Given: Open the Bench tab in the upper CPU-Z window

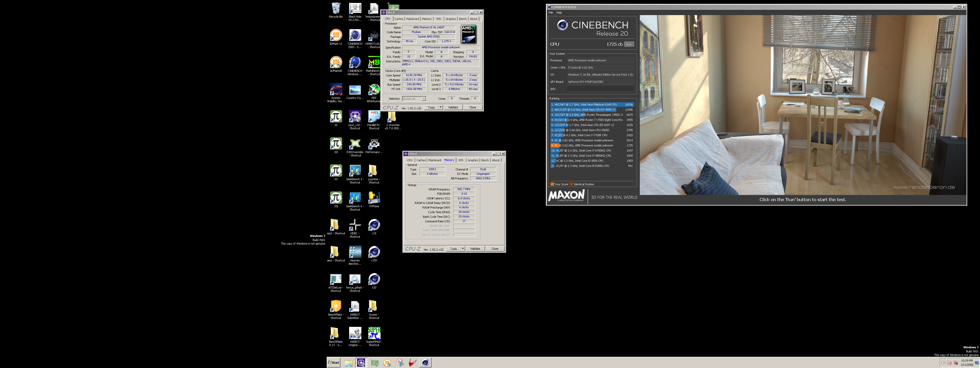Looking at the screenshot, I should (463, 19).
